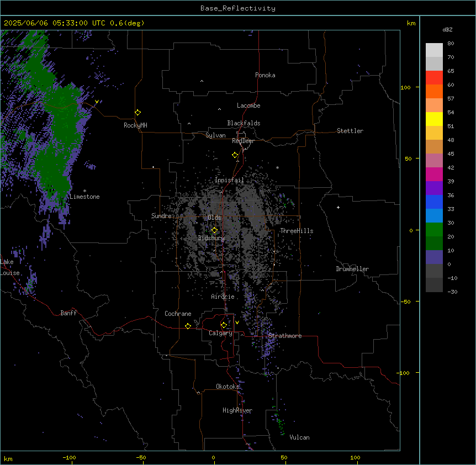Click the blue 36 dBZ legend swatch
This screenshot has width=476, height=465.
(434, 202)
